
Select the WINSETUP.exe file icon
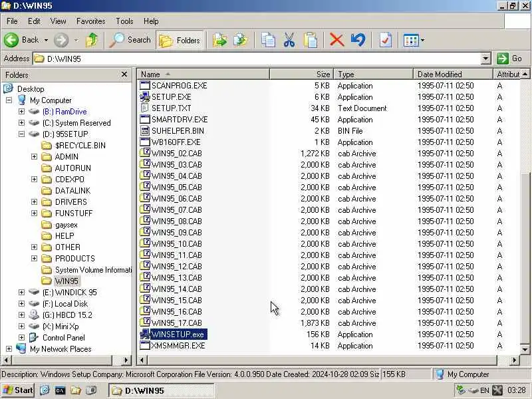tap(145, 334)
